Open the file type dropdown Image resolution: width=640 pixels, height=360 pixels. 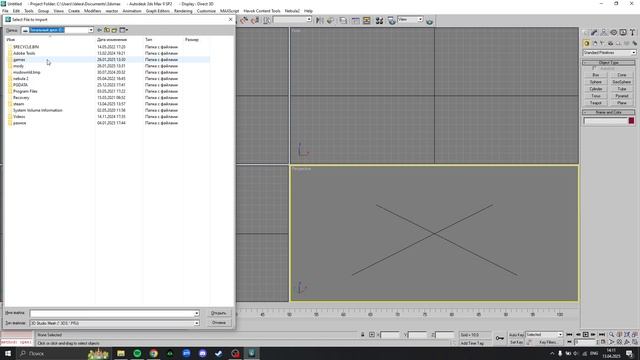click(196, 323)
